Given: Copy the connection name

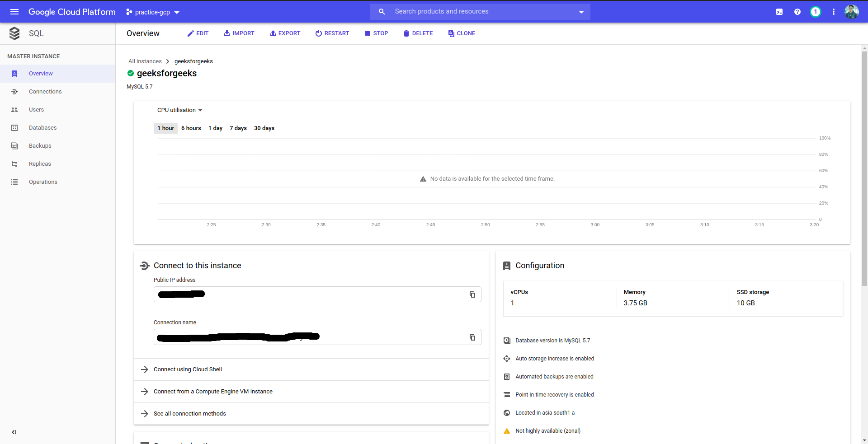Looking at the screenshot, I should click(x=472, y=337).
